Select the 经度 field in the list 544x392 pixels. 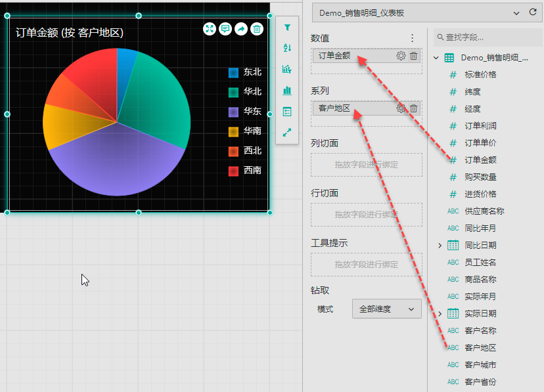(472, 109)
